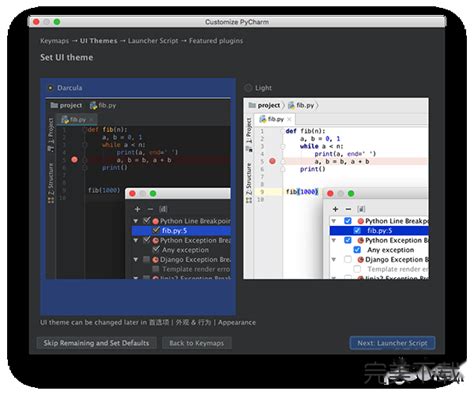Screen dimensions: 474x395
Task: Open Structure side tab in Darcula preview
Action: coord(51,183)
